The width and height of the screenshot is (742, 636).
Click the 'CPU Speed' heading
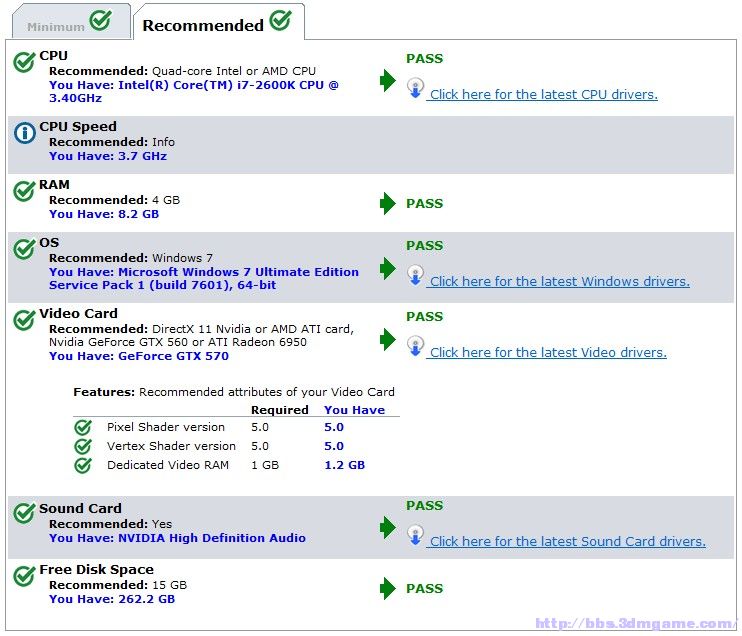[x=78, y=127]
